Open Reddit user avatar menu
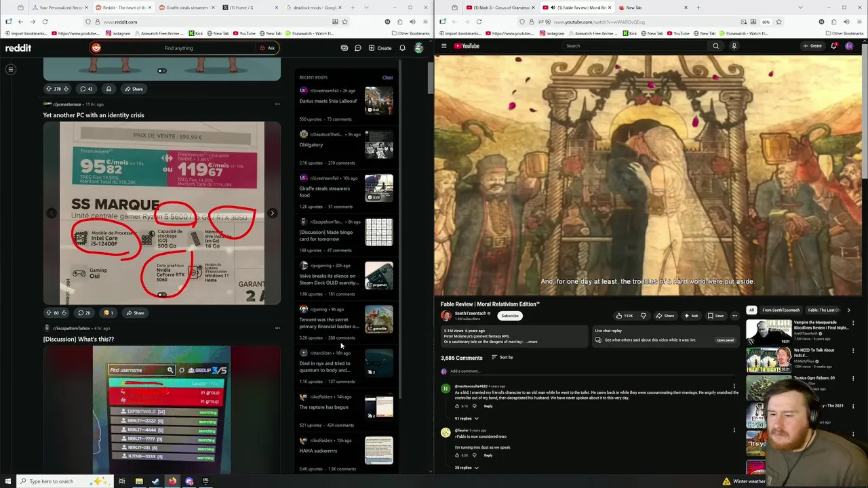 coord(419,48)
